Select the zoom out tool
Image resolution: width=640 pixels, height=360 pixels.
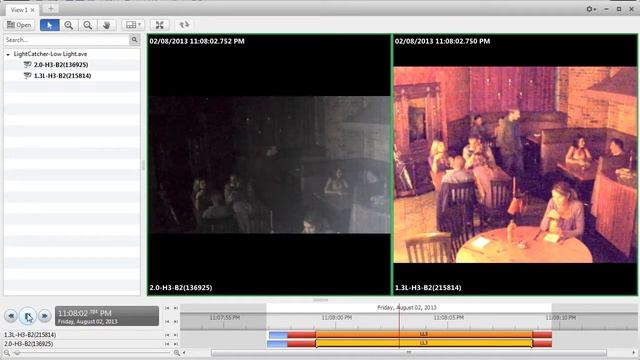tap(87, 25)
